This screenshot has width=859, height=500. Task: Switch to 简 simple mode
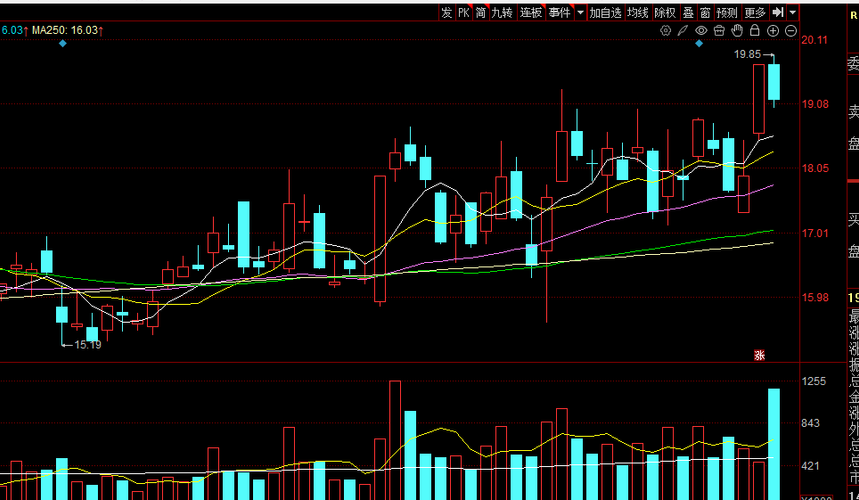(481, 13)
